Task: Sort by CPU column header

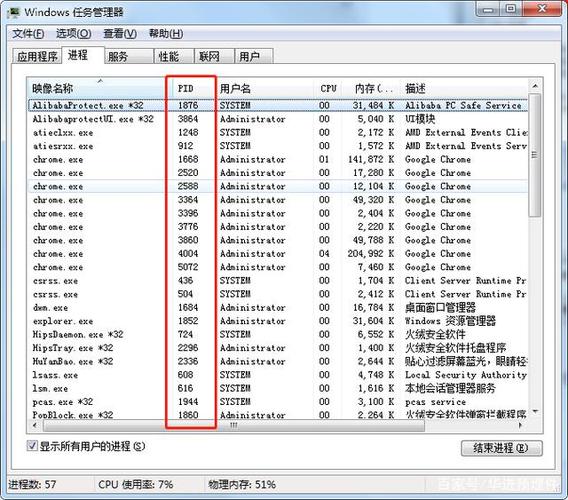Action: [328, 88]
